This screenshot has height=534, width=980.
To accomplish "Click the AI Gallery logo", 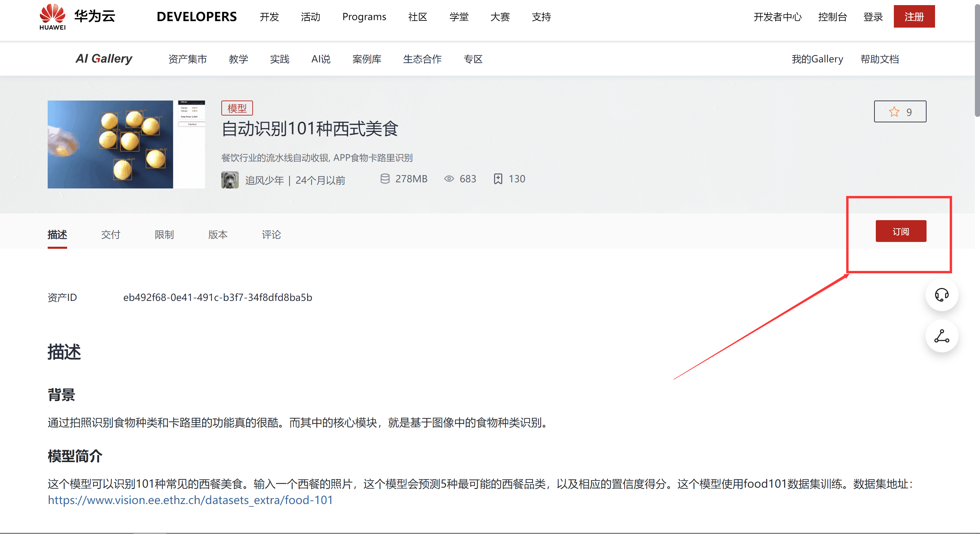I will click(104, 59).
